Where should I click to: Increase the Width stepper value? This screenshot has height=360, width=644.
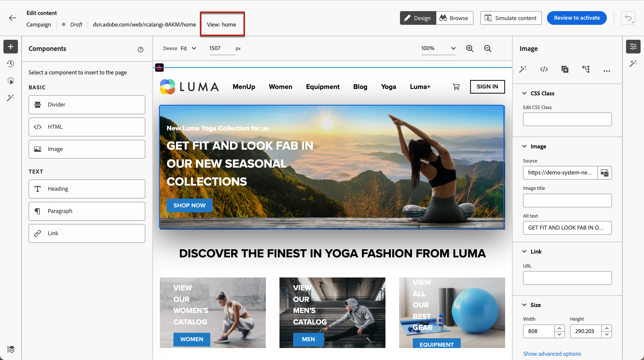coord(559,328)
